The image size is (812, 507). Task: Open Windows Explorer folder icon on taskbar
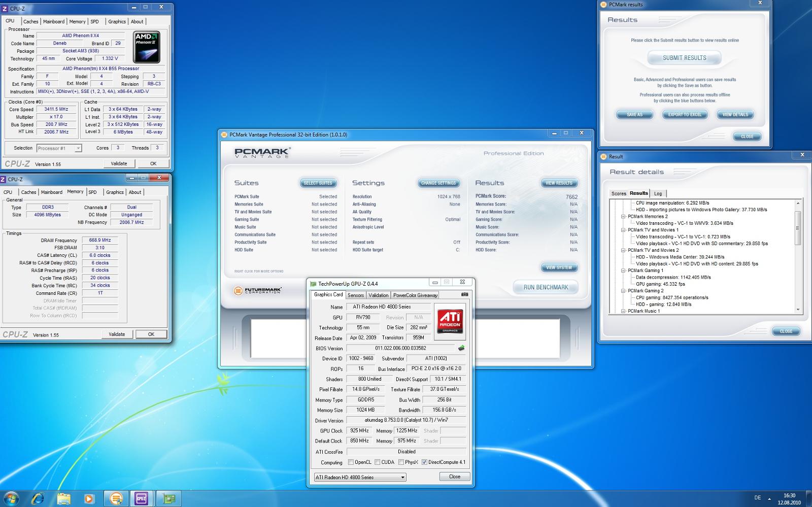click(63, 498)
